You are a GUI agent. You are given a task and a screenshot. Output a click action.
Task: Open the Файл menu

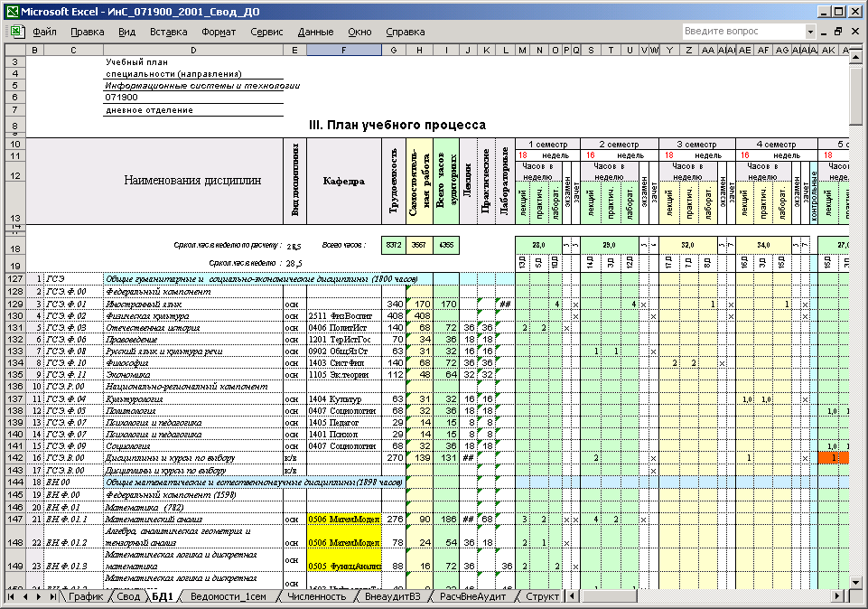click(44, 32)
